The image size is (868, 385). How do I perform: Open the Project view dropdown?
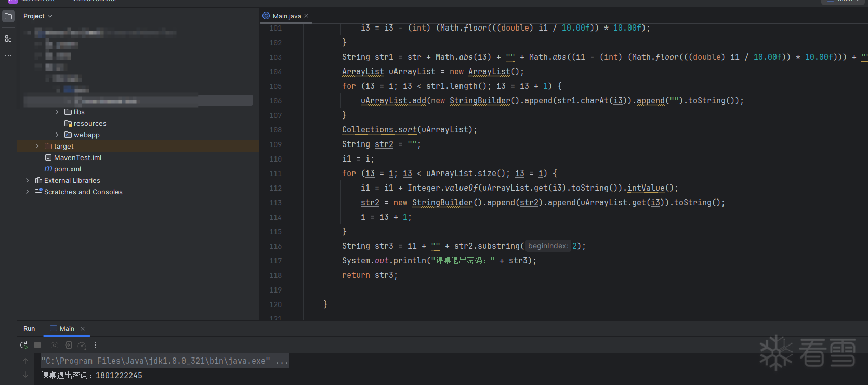coord(38,16)
